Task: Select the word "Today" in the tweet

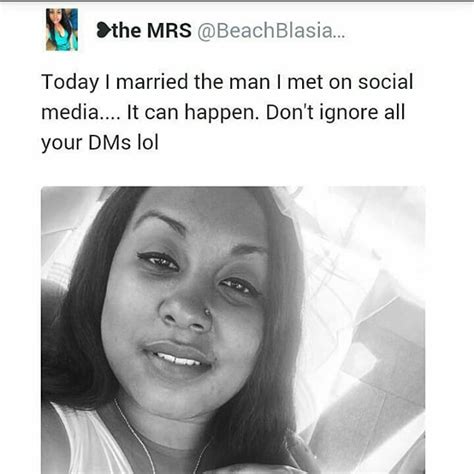Action: pos(70,82)
